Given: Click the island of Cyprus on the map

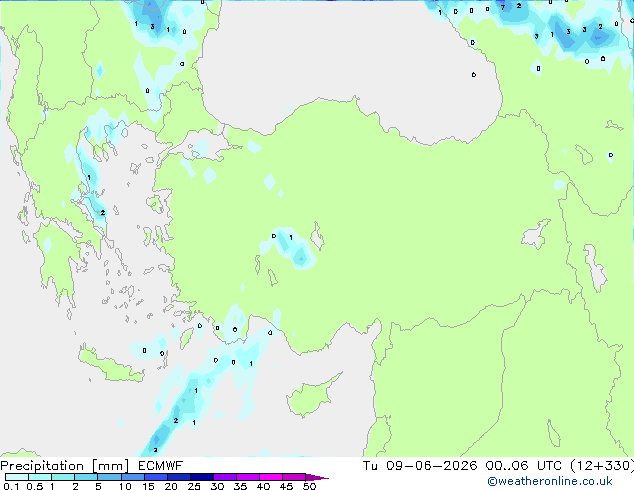Looking at the screenshot, I should tap(309, 398).
